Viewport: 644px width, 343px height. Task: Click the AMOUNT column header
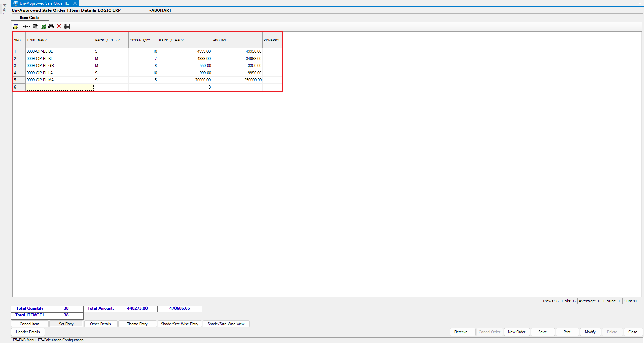(x=237, y=40)
